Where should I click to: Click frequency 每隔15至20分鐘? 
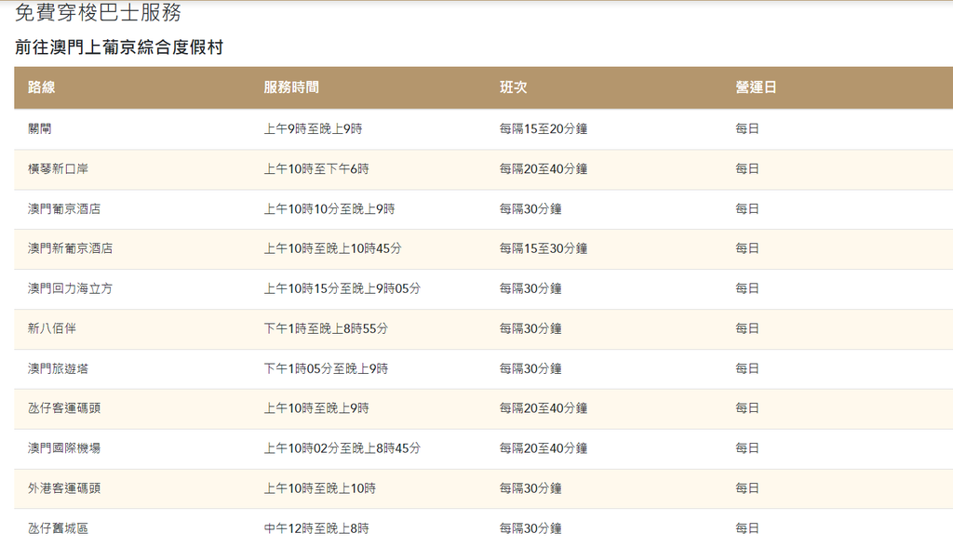click(x=544, y=128)
